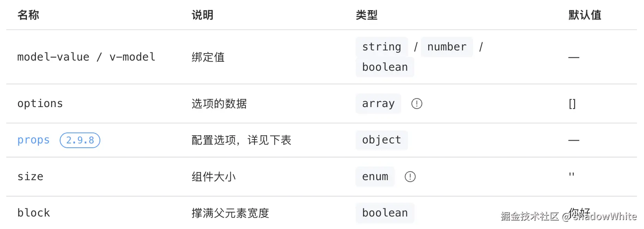Click the enum type tag

375,177
